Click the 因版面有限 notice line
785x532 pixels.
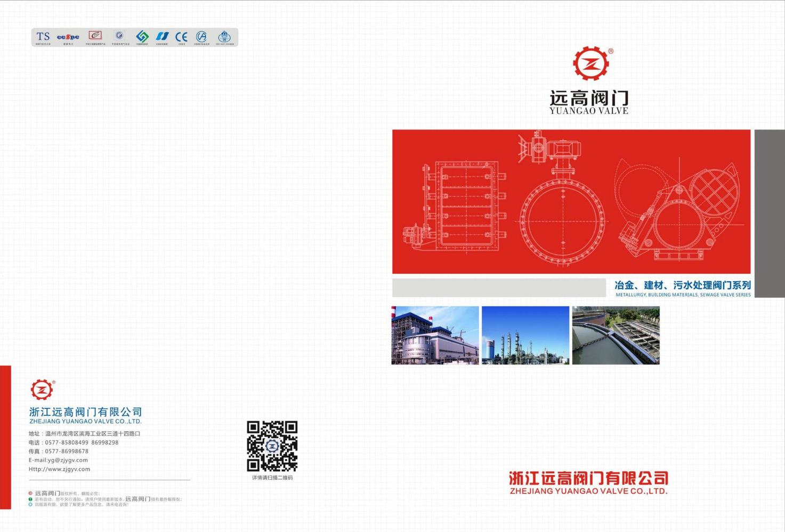tap(82, 504)
